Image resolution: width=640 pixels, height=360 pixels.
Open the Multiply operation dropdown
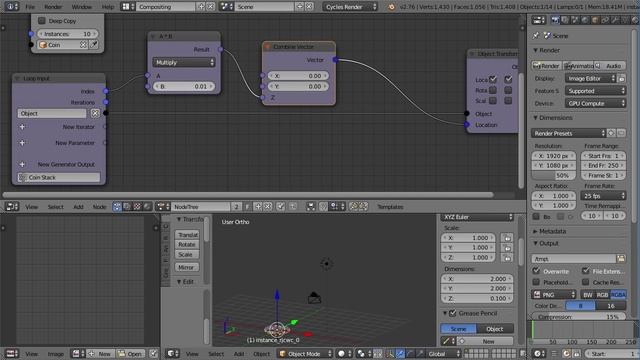184,62
